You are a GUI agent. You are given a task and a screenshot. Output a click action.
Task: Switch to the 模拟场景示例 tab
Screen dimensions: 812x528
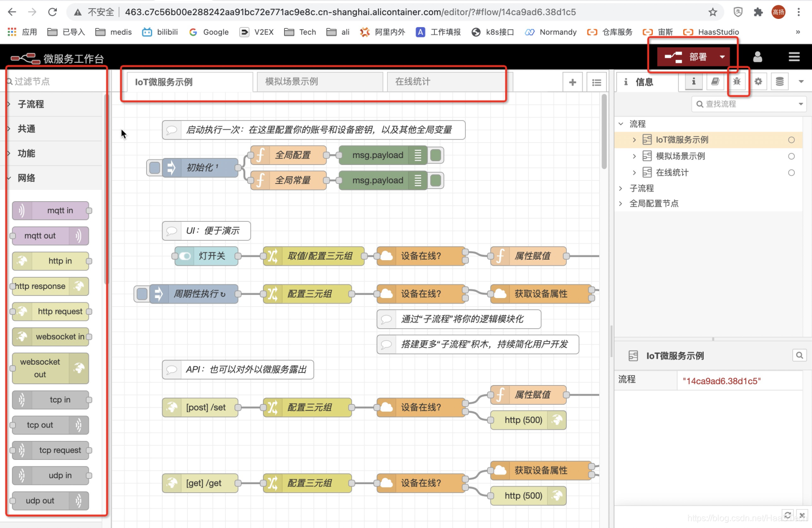pyautogui.click(x=320, y=82)
